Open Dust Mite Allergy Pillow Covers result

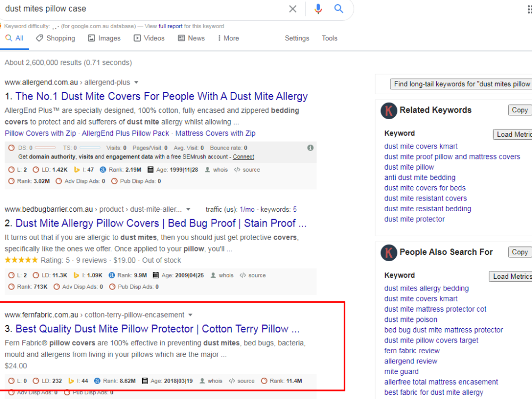pos(161,223)
